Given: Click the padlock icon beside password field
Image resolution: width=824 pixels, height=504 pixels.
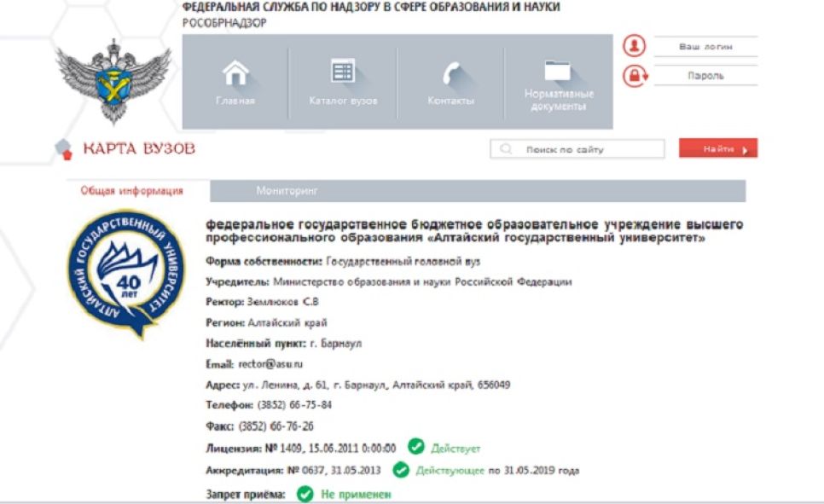Looking at the screenshot, I should point(635,76).
